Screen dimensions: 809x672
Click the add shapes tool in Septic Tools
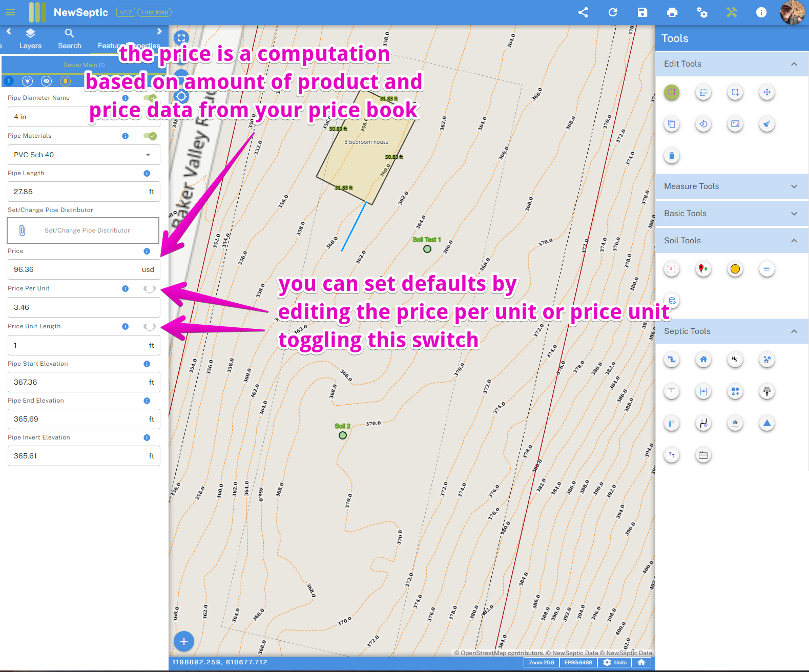click(x=735, y=392)
